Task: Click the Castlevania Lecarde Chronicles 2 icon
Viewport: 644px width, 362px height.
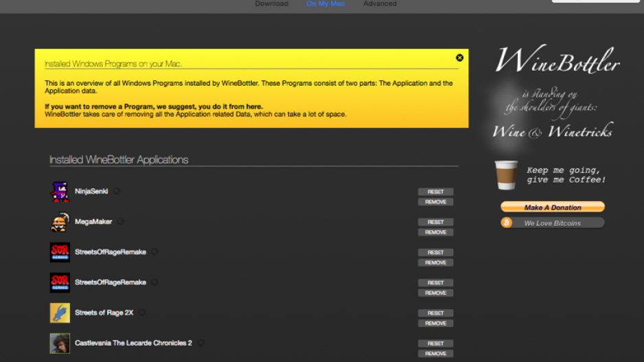Action: tap(60, 343)
